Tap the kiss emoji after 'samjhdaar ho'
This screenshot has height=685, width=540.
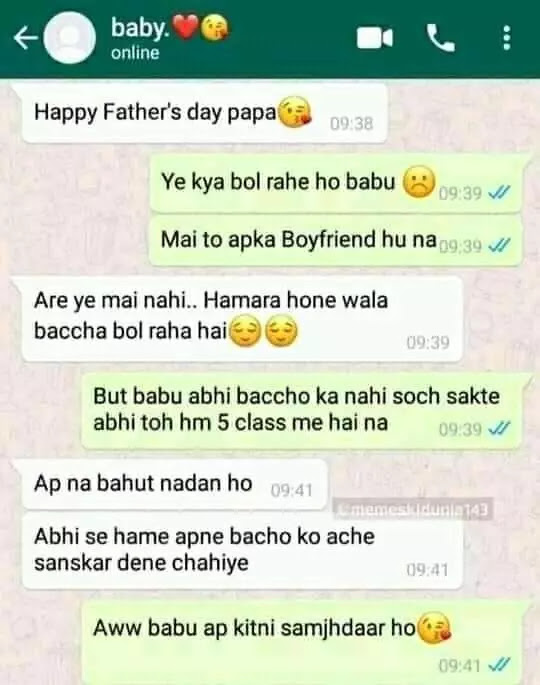pyautogui.click(x=434, y=628)
